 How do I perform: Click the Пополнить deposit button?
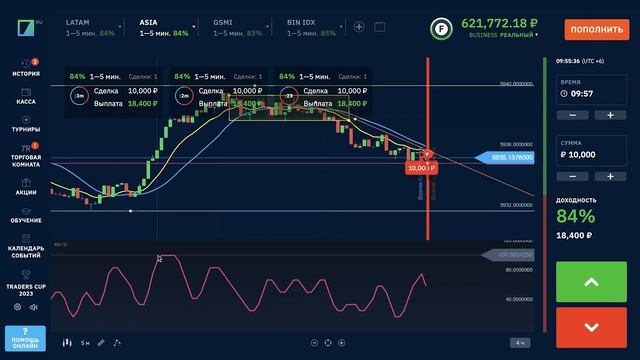597,29
